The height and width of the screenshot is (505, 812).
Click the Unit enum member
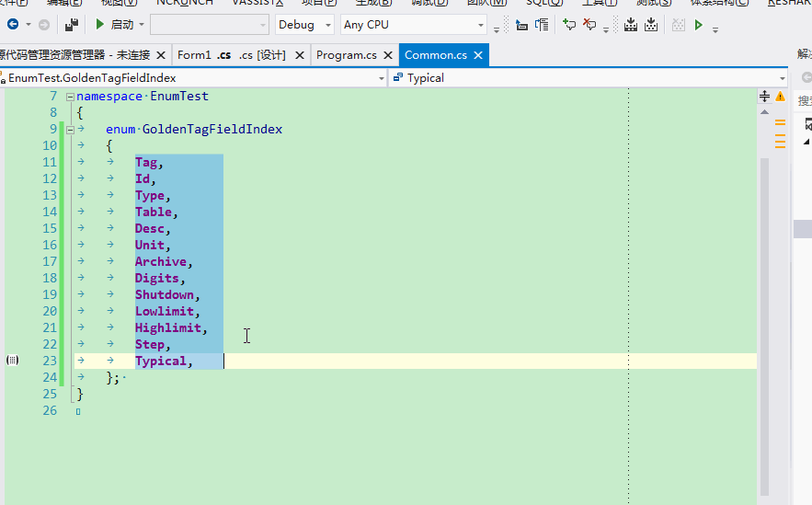coord(150,246)
